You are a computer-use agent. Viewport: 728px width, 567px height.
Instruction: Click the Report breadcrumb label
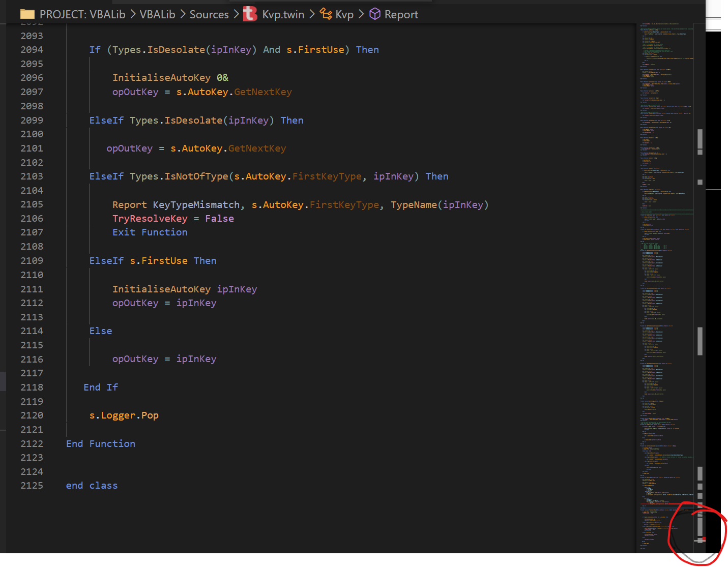(x=403, y=14)
